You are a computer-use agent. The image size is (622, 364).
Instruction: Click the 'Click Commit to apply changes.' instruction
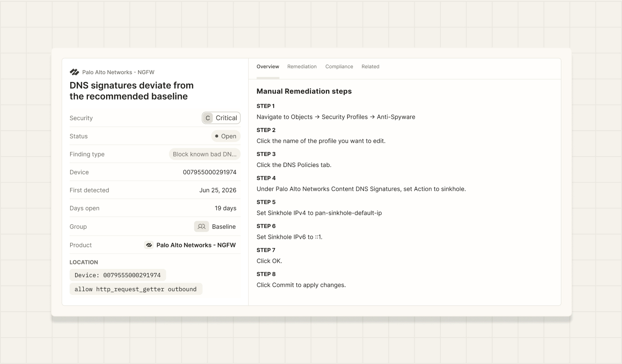(x=301, y=285)
